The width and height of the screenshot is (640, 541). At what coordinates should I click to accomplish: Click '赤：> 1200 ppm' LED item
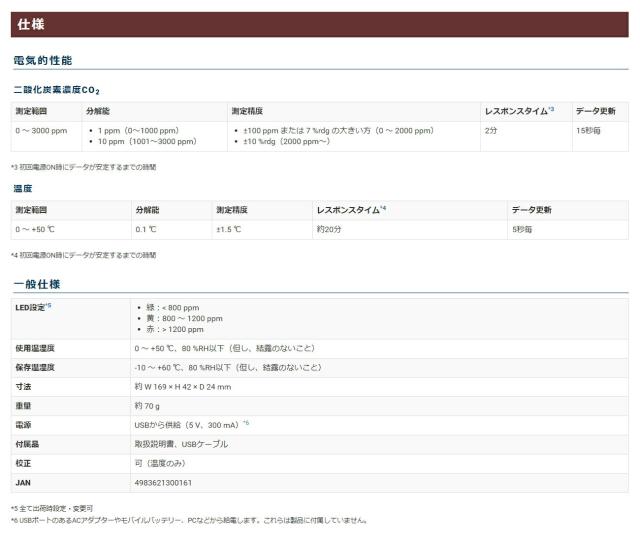coord(175,329)
